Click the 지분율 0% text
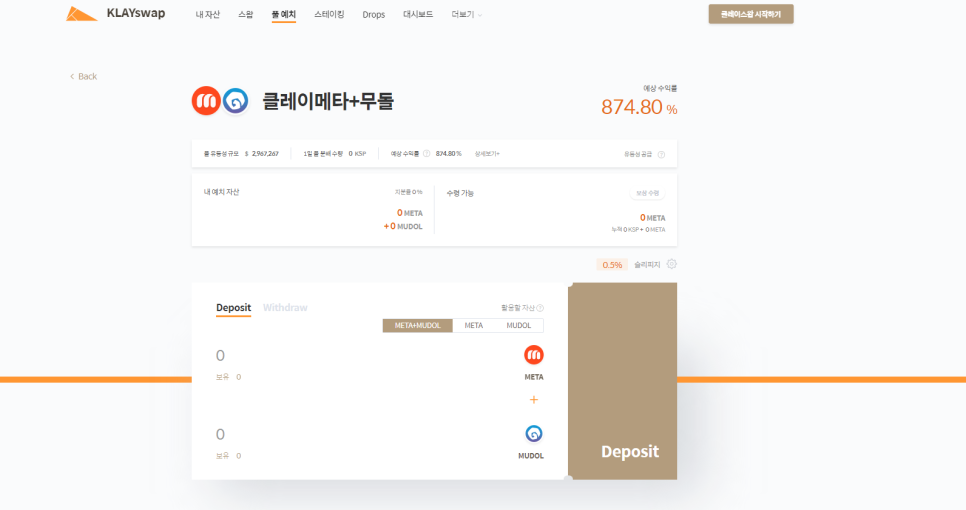The width and height of the screenshot is (966, 510). [x=408, y=192]
